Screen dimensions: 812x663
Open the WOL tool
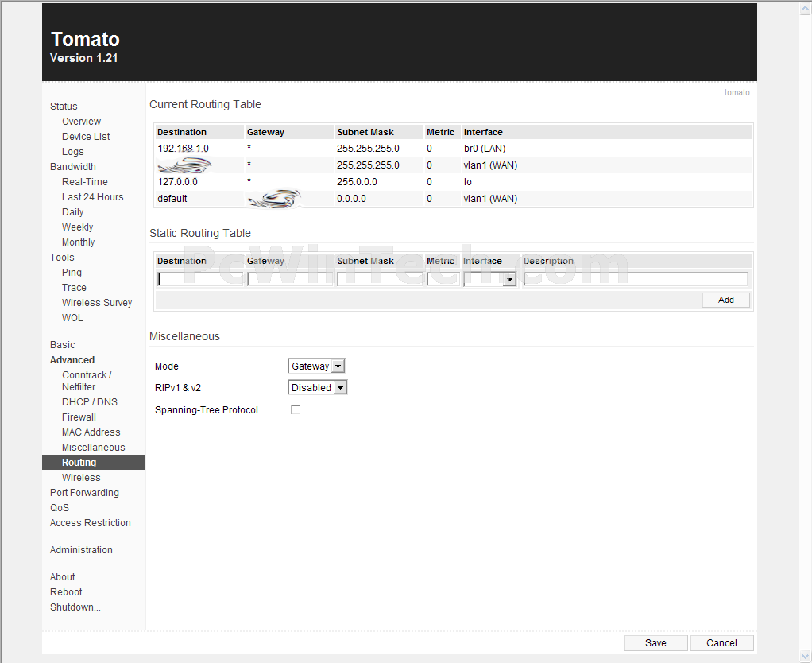pos(72,317)
